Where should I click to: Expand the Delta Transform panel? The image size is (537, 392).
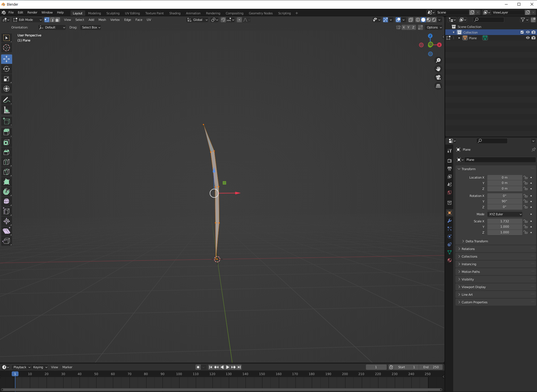pos(477,241)
